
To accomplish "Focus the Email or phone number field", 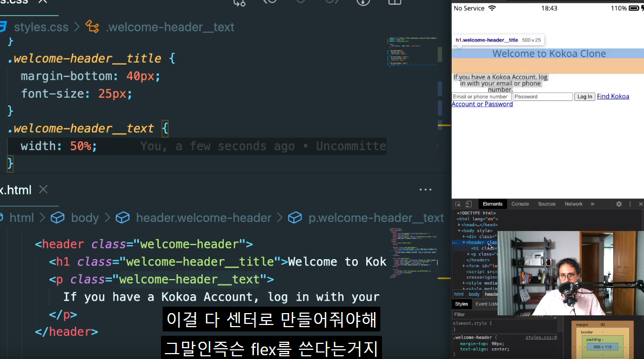I will 481,97.
